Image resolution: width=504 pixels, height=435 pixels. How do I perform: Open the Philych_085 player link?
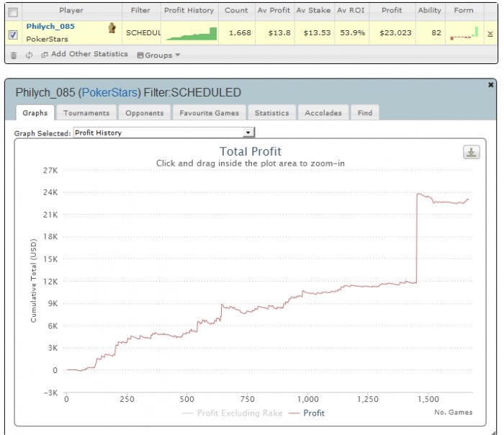pyautogui.click(x=50, y=26)
